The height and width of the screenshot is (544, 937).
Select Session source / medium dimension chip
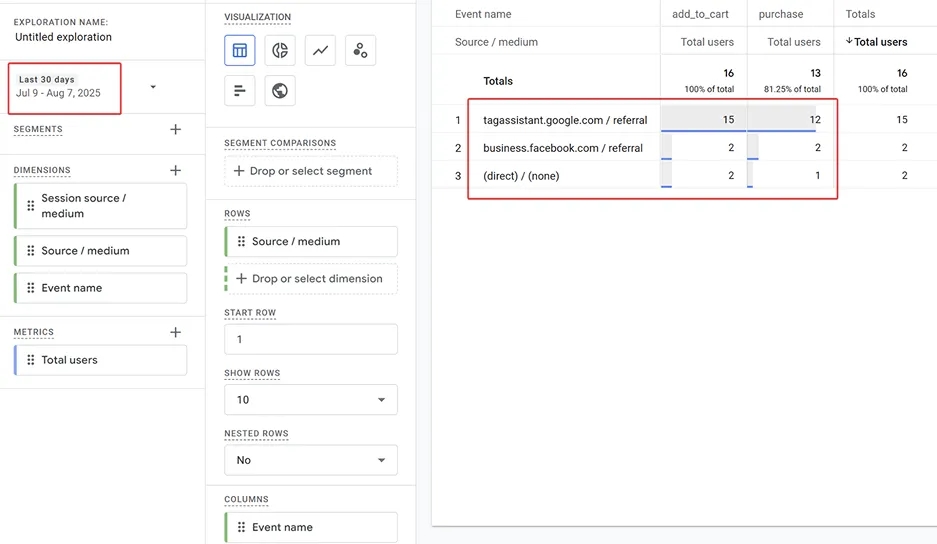[100, 206]
